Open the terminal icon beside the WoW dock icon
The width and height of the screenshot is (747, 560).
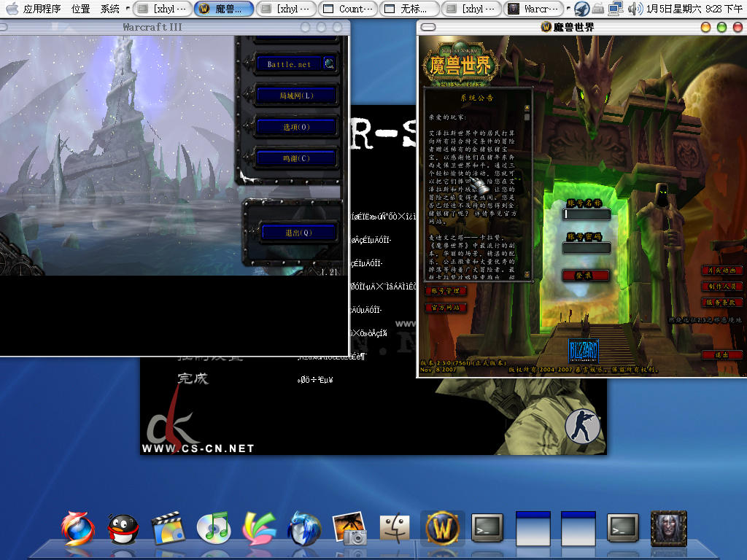point(487,528)
